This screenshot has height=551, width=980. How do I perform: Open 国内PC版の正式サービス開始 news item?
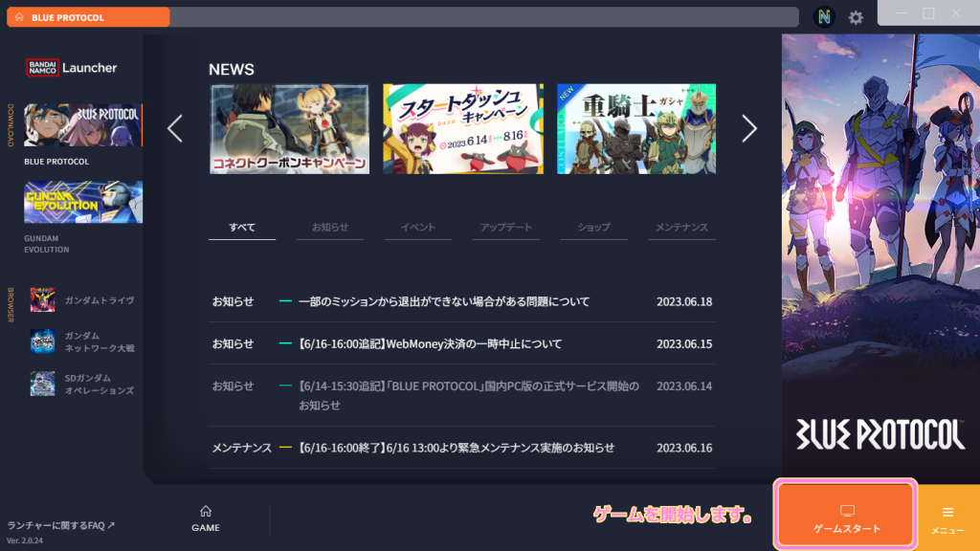tap(462, 395)
